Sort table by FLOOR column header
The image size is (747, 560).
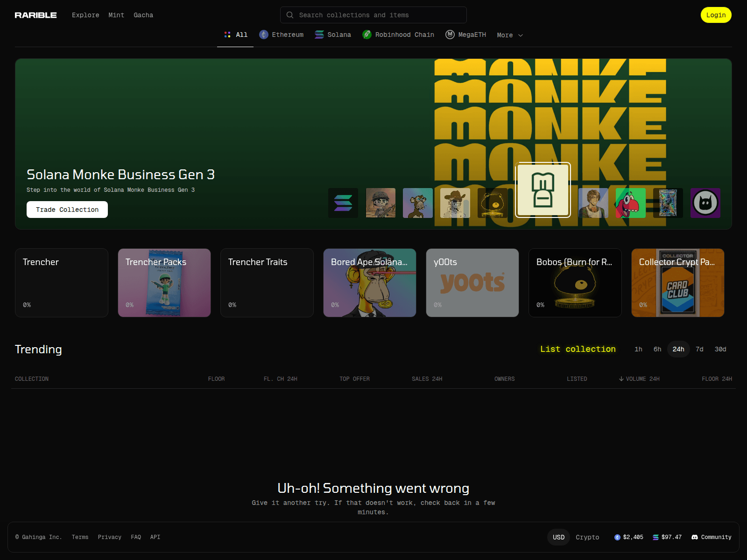[x=216, y=379]
